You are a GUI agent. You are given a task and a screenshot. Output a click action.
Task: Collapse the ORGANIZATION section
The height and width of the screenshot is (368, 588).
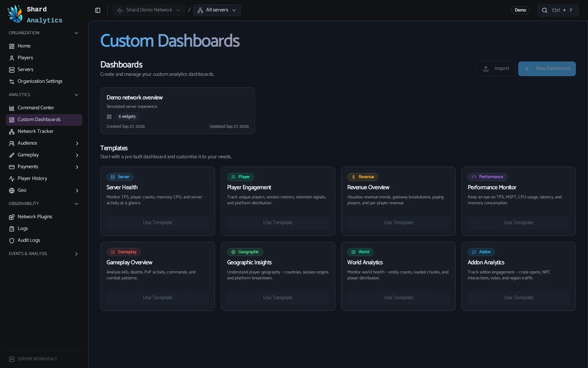[x=76, y=33]
